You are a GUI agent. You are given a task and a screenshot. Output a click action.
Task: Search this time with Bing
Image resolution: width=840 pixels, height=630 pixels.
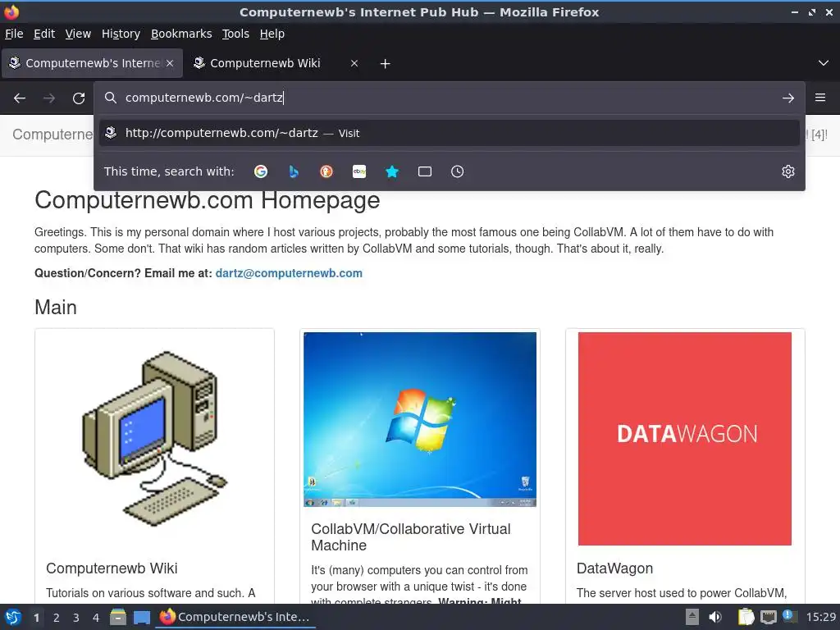(x=294, y=171)
